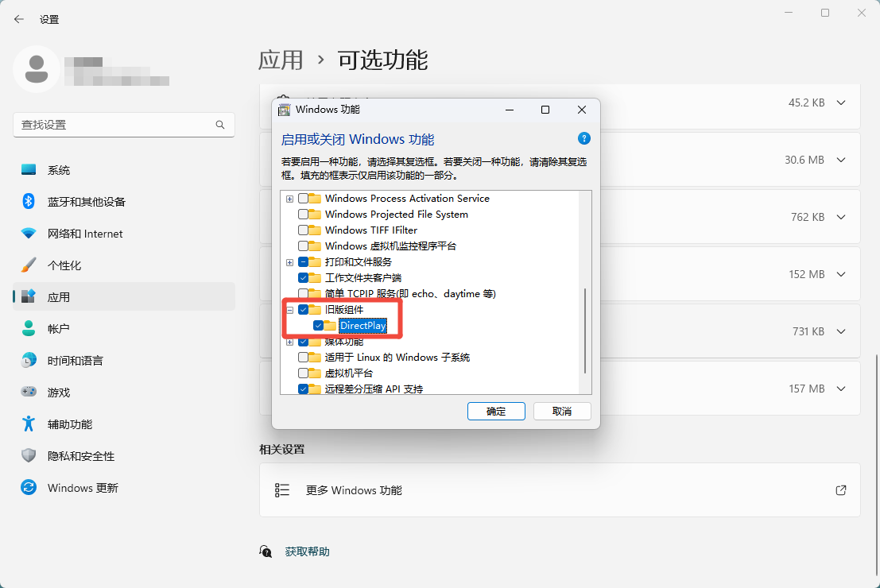The width and height of the screenshot is (880, 588).
Task: Open 帐户 settings category
Action: pos(123,328)
